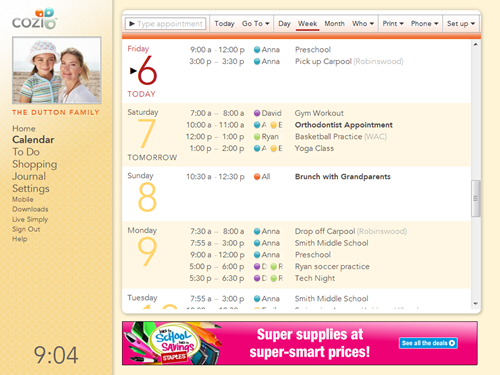Click yellow E dot on Yoga Class row

pyautogui.click(x=274, y=148)
